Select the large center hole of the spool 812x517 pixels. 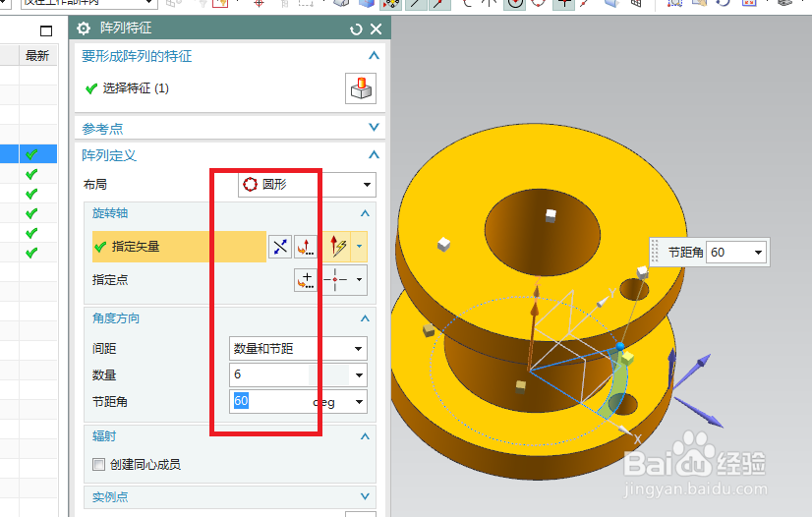[543, 232]
